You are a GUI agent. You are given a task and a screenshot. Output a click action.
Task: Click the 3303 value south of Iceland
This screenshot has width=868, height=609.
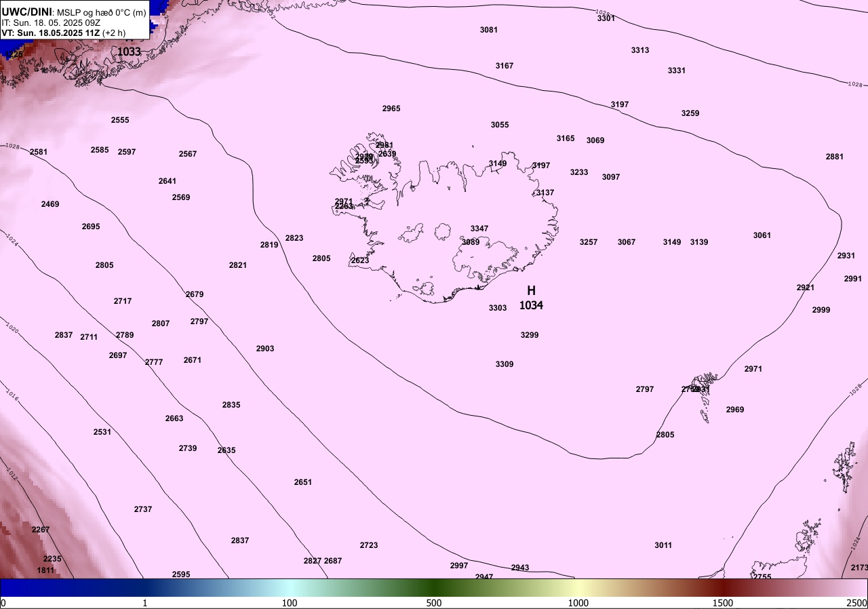tap(498, 308)
